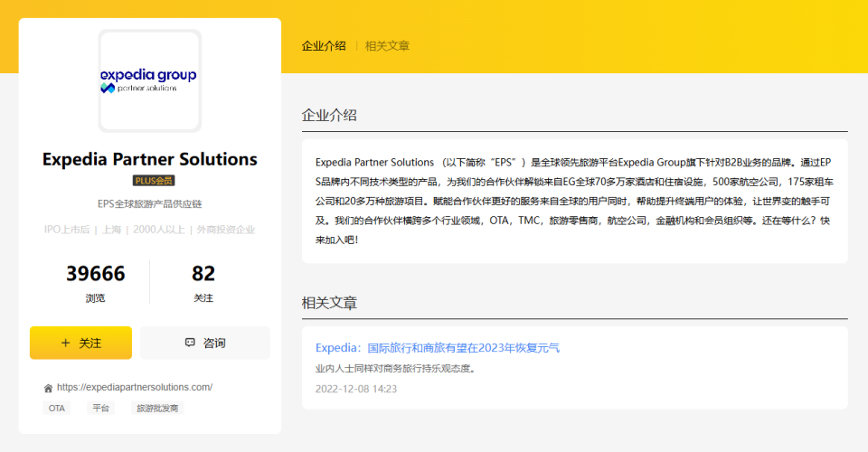Click the article date 2022-12-08 14:23
The image size is (868, 452).
356,389
